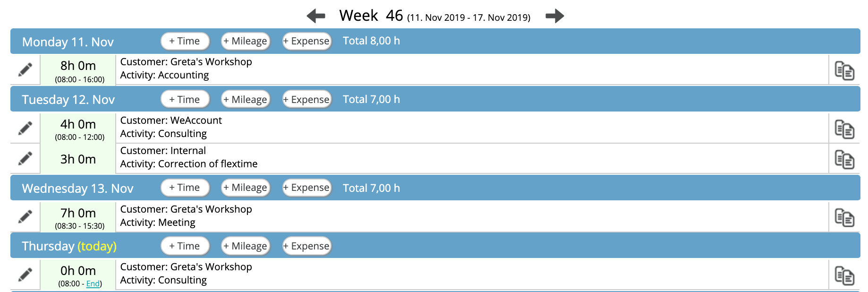Go to next week with right arrow

point(555,16)
